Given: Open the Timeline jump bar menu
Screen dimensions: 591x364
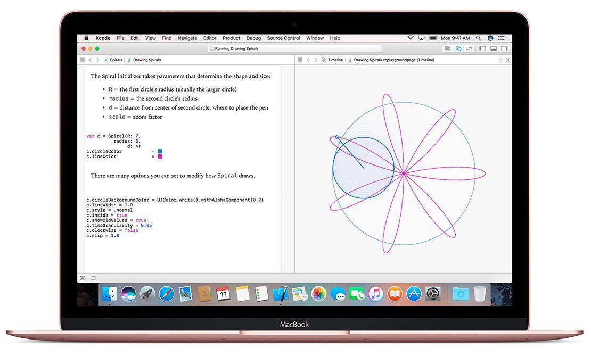Looking at the screenshot, I should [332, 60].
